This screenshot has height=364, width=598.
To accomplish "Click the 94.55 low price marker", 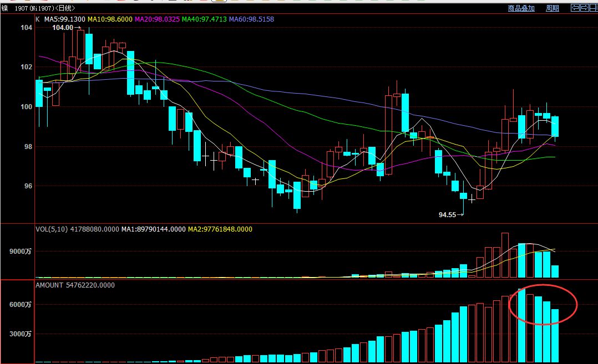I will click(447, 214).
